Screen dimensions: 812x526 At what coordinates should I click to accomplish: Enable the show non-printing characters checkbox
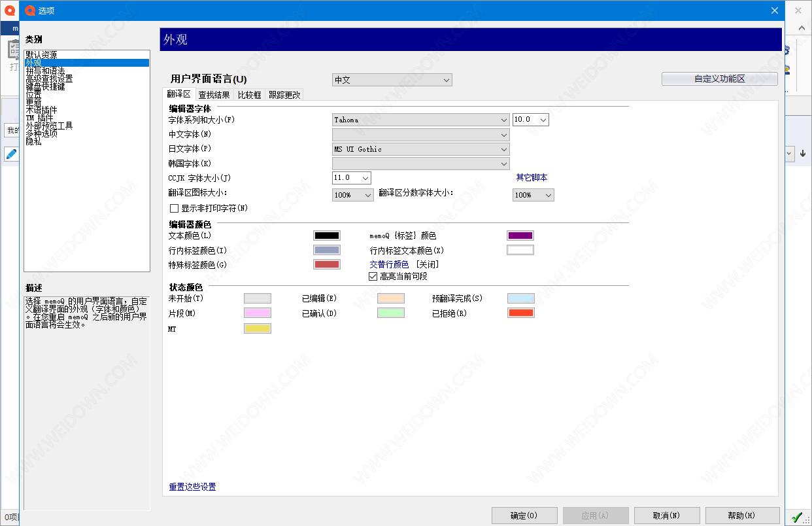click(x=174, y=209)
